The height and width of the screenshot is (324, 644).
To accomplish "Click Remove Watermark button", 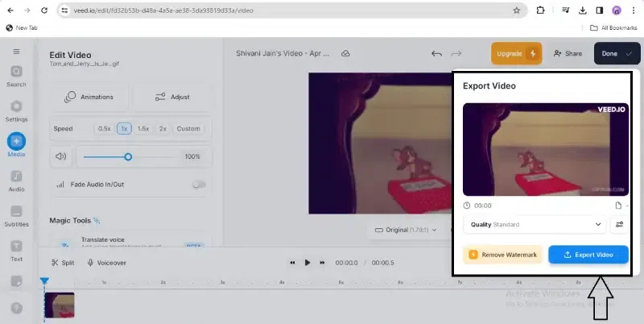I will click(x=503, y=255).
